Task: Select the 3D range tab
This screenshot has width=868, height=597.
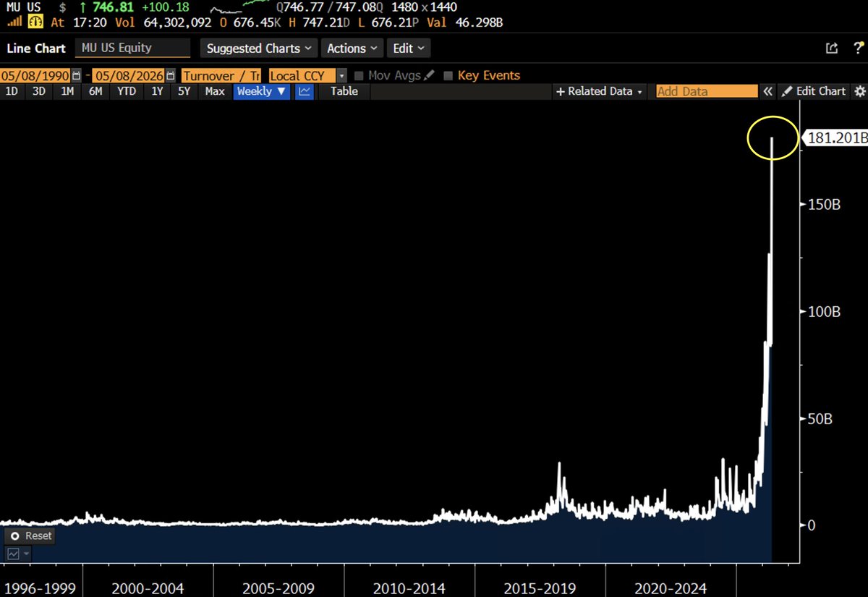Action: coord(39,91)
